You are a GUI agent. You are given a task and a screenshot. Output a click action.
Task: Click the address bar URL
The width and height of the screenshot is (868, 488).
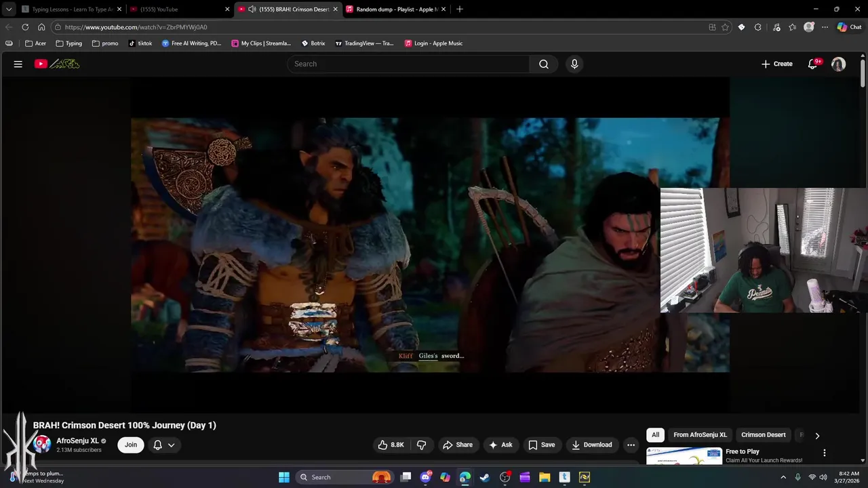click(136, 27)
